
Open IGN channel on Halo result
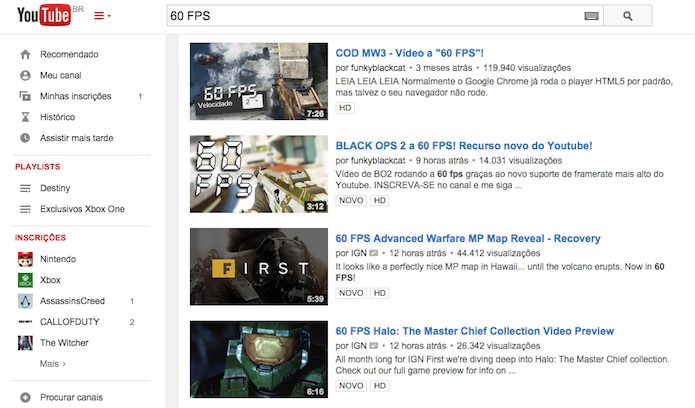[359, 346]
